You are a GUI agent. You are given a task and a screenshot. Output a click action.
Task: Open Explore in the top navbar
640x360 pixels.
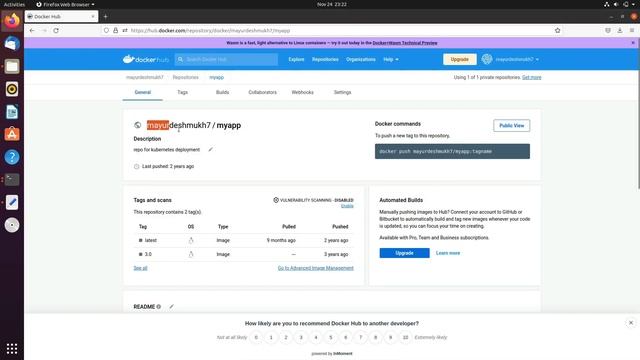pos(296,60)
